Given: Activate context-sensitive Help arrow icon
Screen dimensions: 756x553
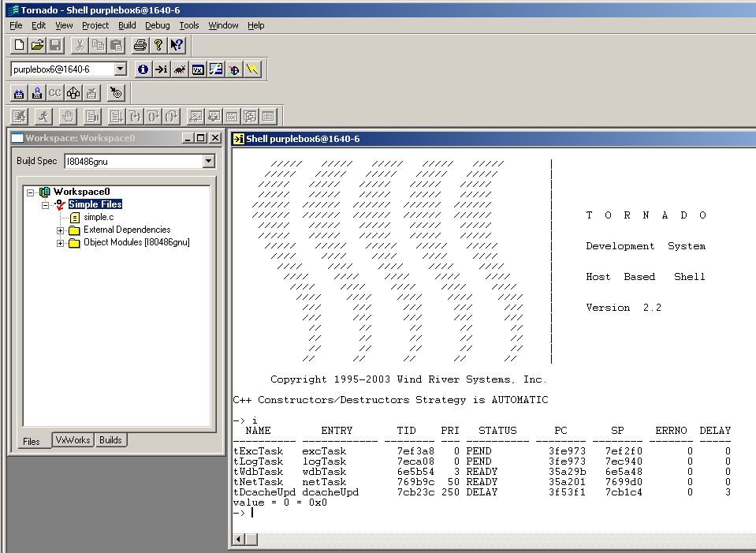Looking at the screenshot, I should point(177,45).
